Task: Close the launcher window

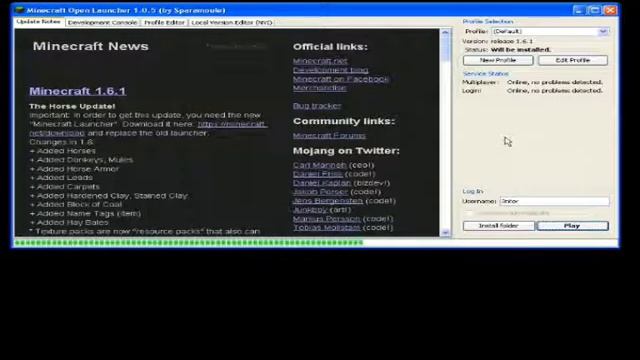Action: pos(610,10)
